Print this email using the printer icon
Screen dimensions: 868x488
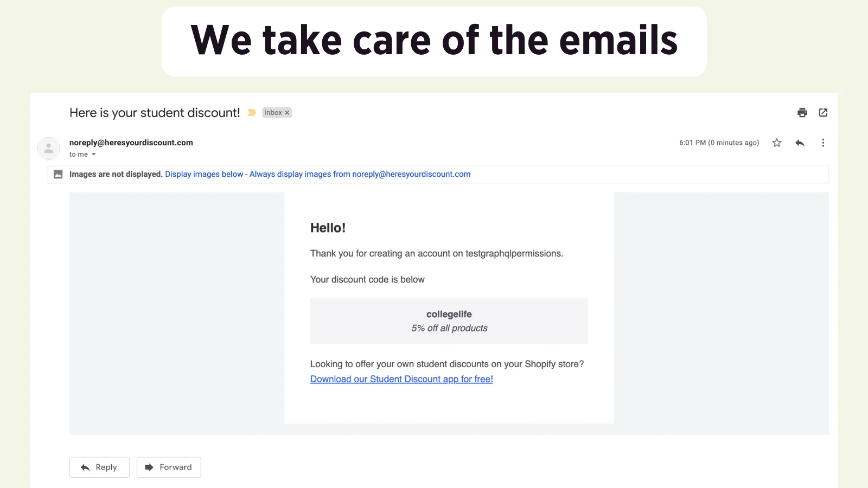(x=802, y=113)
